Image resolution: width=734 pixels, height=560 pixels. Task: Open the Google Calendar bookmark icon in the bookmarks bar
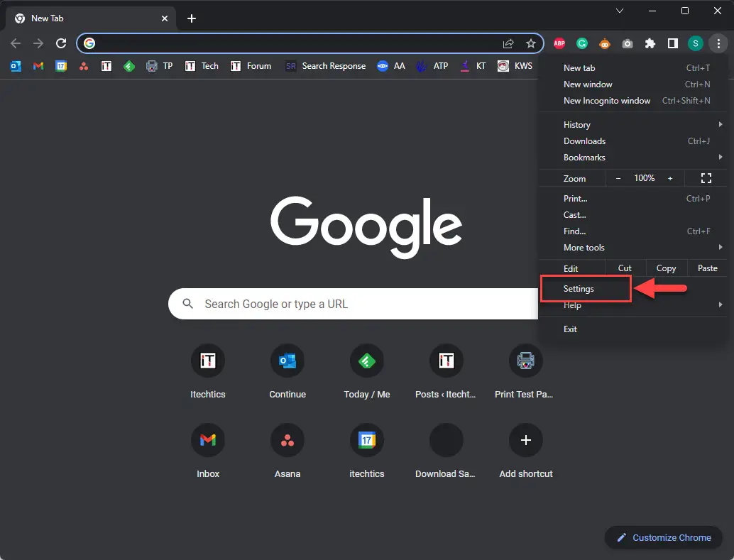(61, 66)
